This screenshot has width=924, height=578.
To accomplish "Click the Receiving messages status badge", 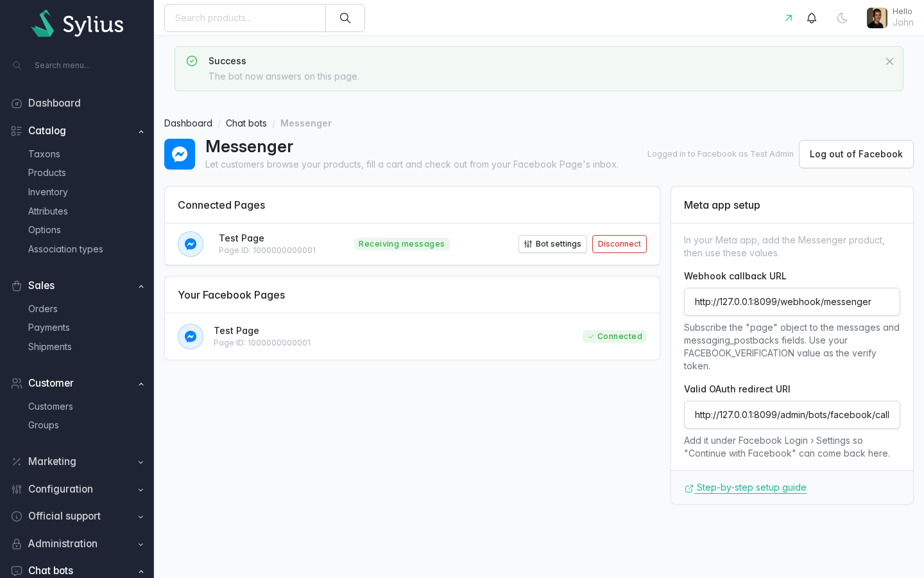I will pyautogui.click(x=402, y=244).
